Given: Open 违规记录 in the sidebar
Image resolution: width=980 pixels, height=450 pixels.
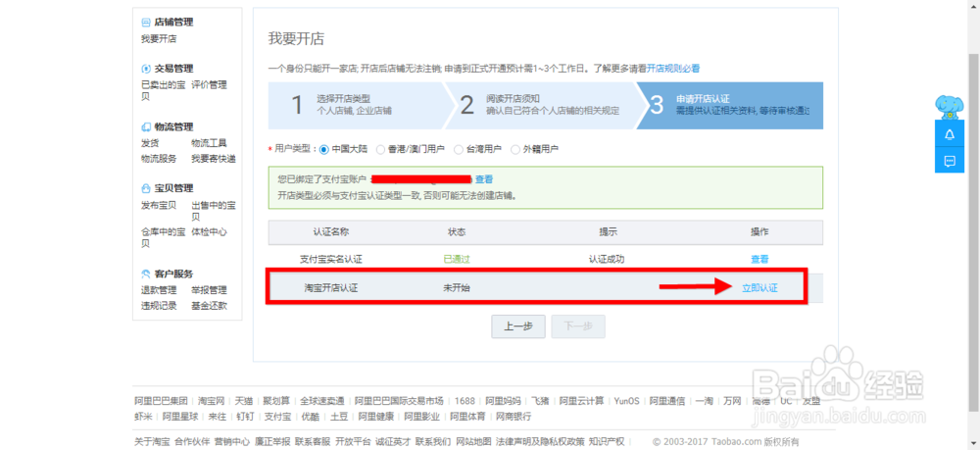Looking at the screenshot, I should tap(159, 306).
